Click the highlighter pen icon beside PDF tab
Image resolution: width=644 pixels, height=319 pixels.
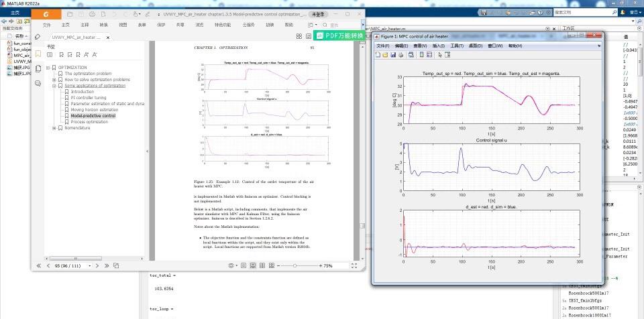tap(38, 37)
